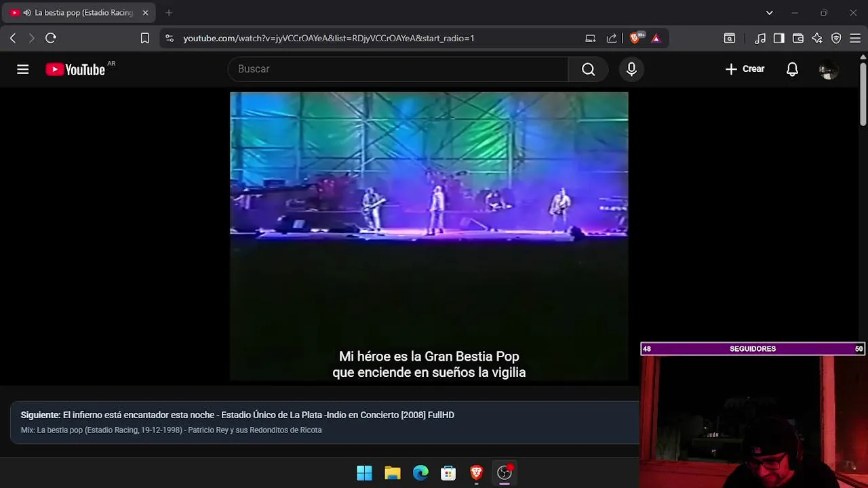Open OBS Studio taskbar icon
The image size is (868, 488).
(x=505, y=473)
